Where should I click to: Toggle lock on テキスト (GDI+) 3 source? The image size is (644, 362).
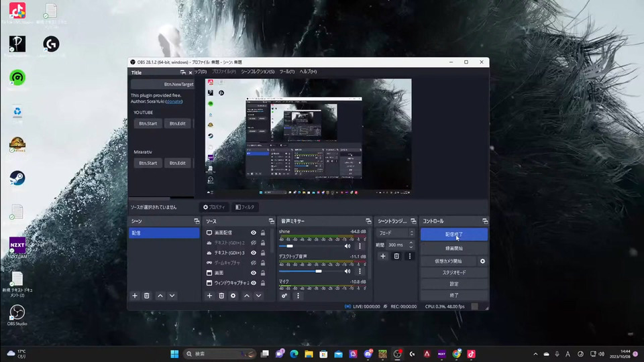262,253
